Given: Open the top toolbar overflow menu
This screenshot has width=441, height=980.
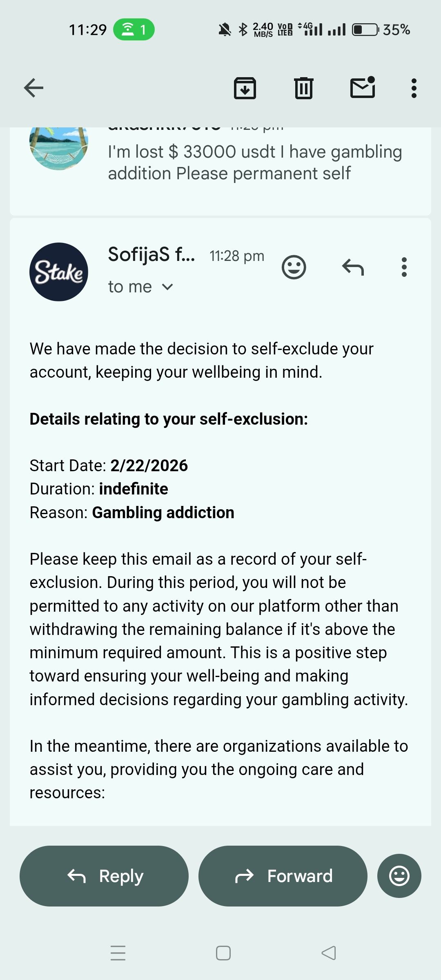Looking at the screenshot, I should [414, 88].
